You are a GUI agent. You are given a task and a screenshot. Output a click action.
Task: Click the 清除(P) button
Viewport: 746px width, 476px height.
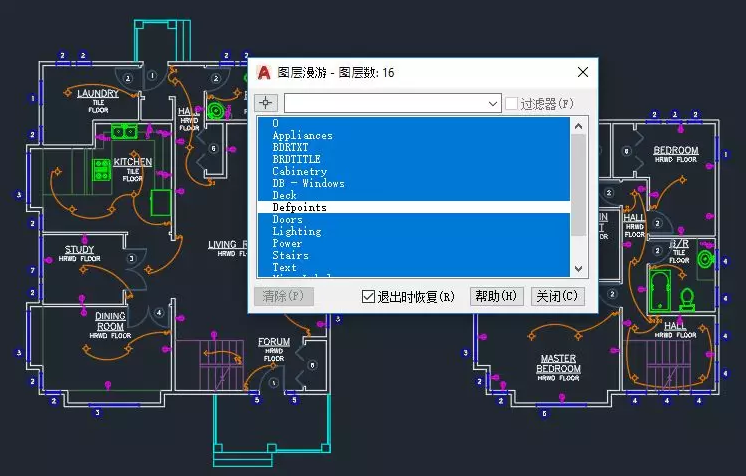[284, 297]
